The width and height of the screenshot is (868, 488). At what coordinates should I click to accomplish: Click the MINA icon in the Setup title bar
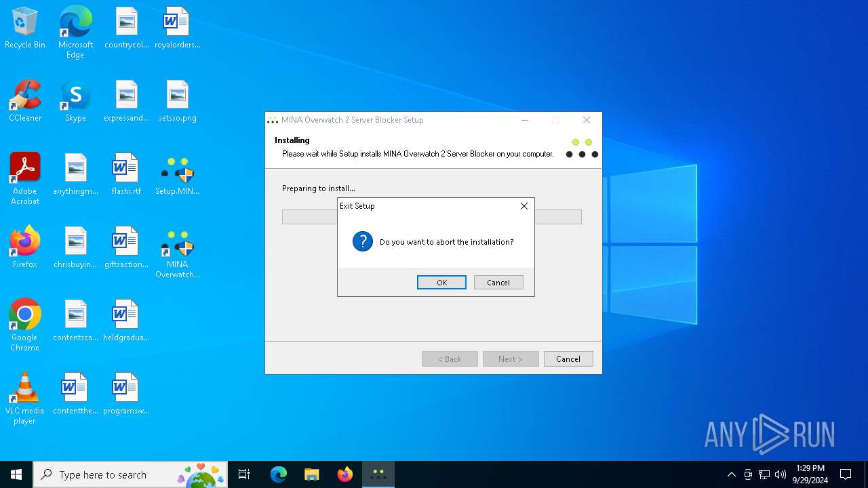pos(273,120)
